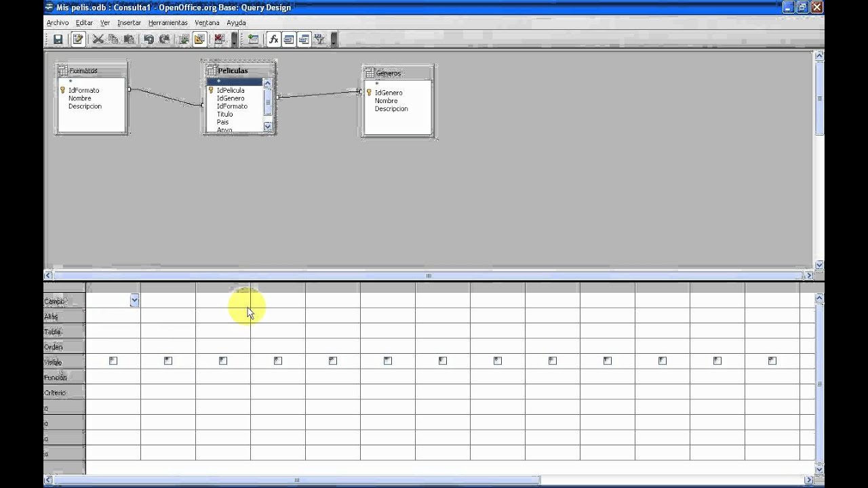Viewport: 868px width, 488px height.
Task: Click the Peliculas table window icon
Action: pos(212,70)
